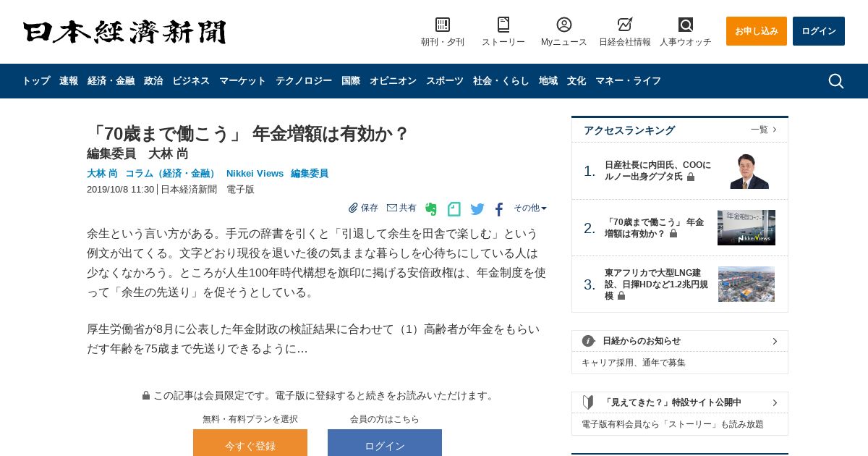Click the book icon beside 特設サイト公開中

click(x=588, y=402)
